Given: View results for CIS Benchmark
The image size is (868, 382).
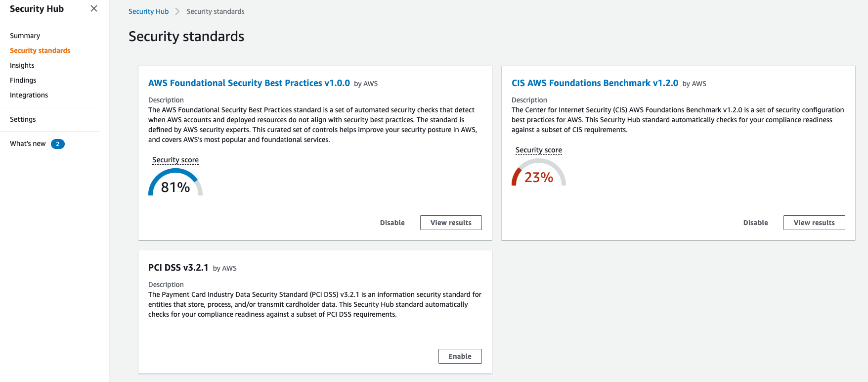Looking at the screenshot, I should point(814,223).
